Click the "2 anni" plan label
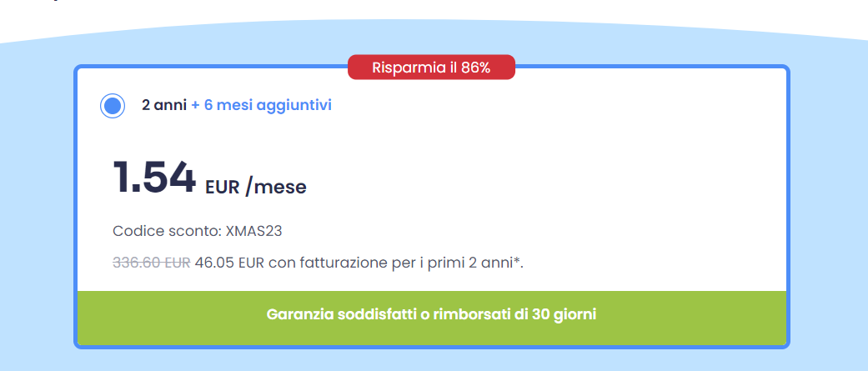Viewport: 868px width, 371px height. click(158, 106)
